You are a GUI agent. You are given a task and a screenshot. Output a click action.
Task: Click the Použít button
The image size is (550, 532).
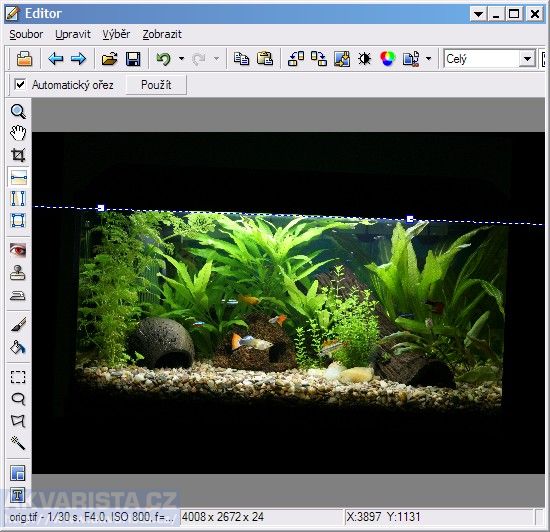point(156,85)
